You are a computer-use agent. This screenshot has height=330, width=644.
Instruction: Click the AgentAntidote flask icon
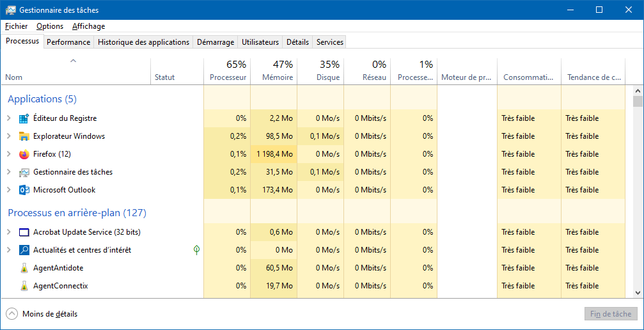24,268
